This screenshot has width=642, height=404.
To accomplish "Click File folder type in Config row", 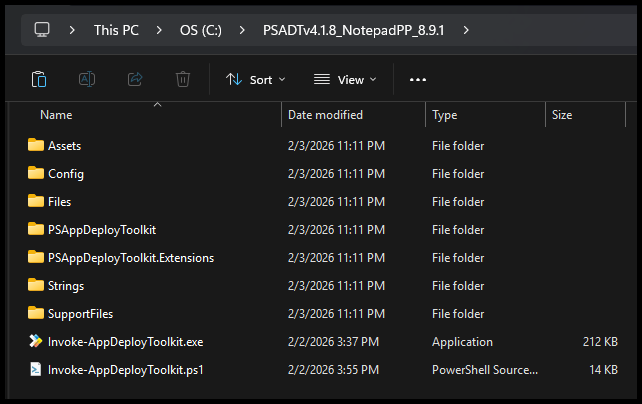I will [458, 174].
